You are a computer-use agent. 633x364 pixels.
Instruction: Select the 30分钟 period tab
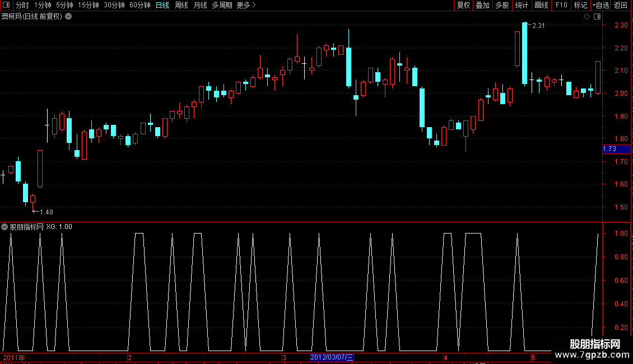pyautogui.click(x=114, y=5)
